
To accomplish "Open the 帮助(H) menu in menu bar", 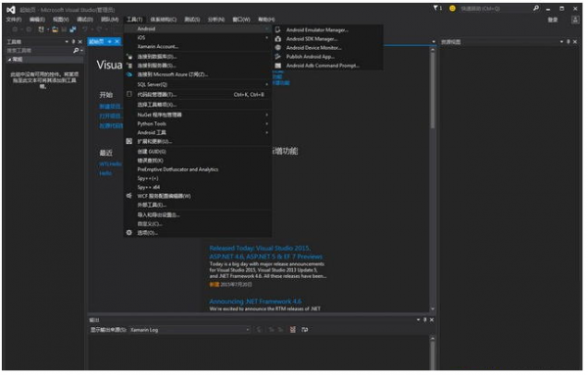I will pyautogui.click(x=268, y=20).
